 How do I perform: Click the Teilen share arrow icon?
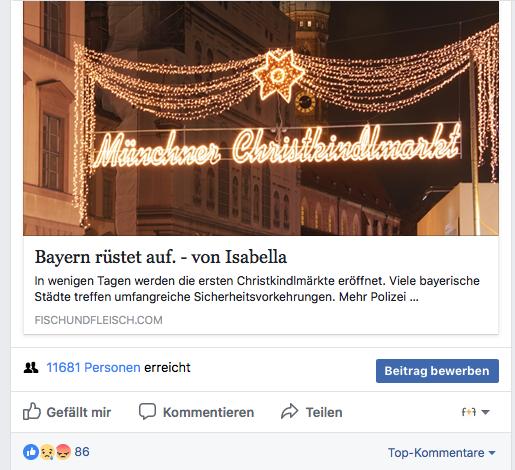pyautogui.click(x=289, y=411)
